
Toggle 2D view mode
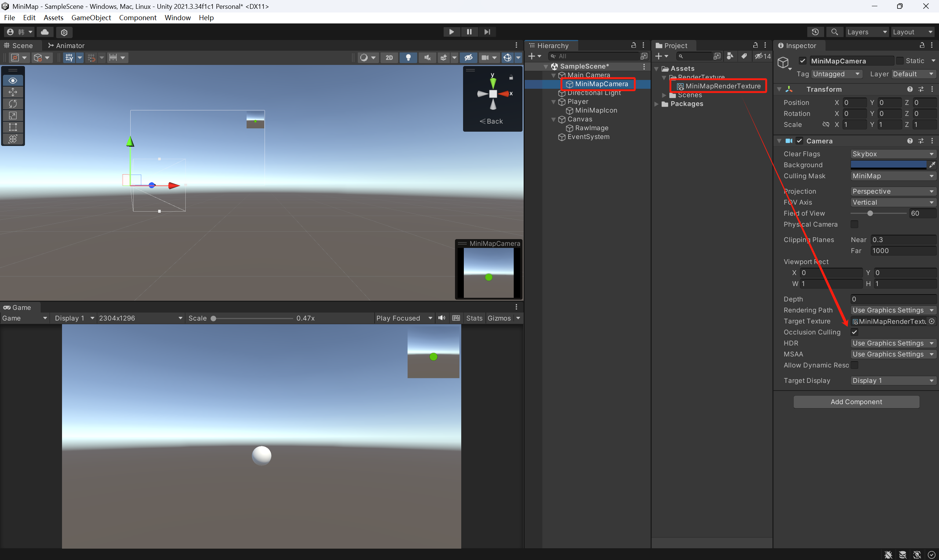(x=389, y=58)
